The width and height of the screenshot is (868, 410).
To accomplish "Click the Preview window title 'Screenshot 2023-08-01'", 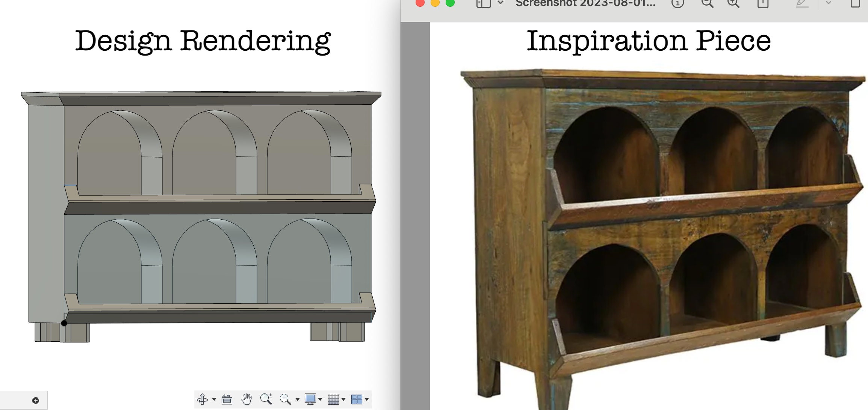I will point(585,3).
